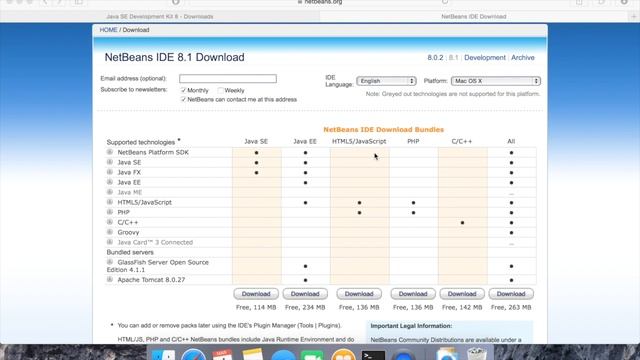The image size is (640, 360).
Task: Expand HTML5/JavaScript technology row icon
Action: 109,202
